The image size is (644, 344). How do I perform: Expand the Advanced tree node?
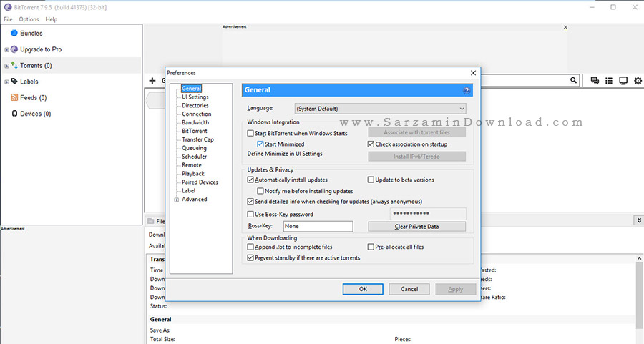pos(177,200)
